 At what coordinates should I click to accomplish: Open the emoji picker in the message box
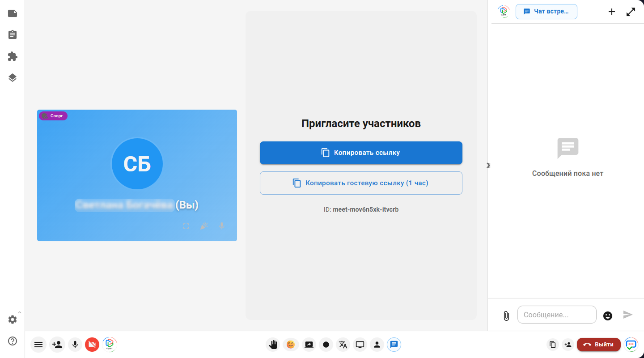[608, 315]
